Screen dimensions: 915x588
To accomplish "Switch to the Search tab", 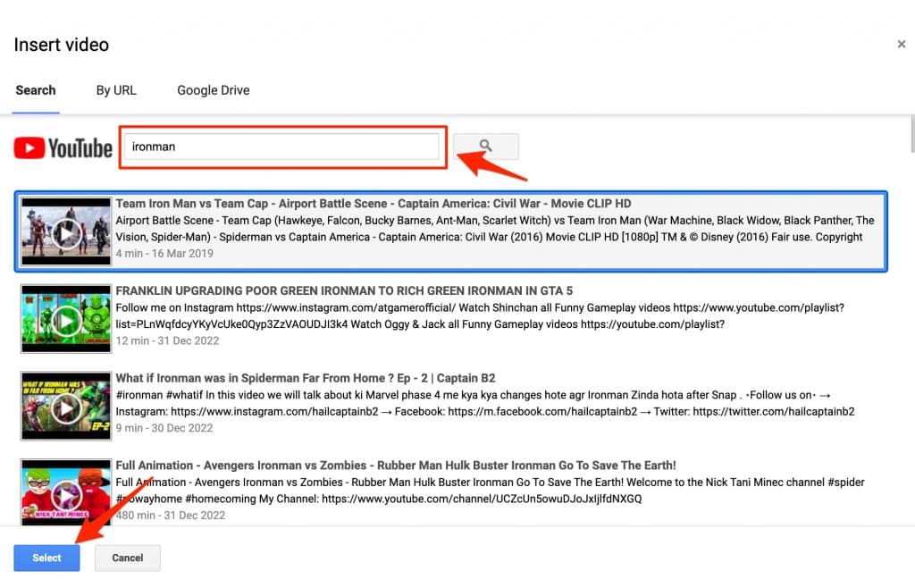I will tap(36, 90).
